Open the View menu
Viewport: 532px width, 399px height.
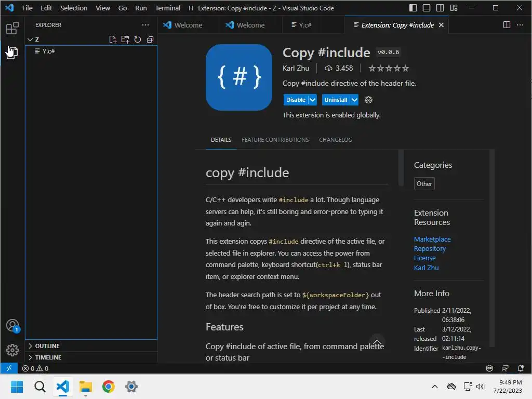point(103,8)
